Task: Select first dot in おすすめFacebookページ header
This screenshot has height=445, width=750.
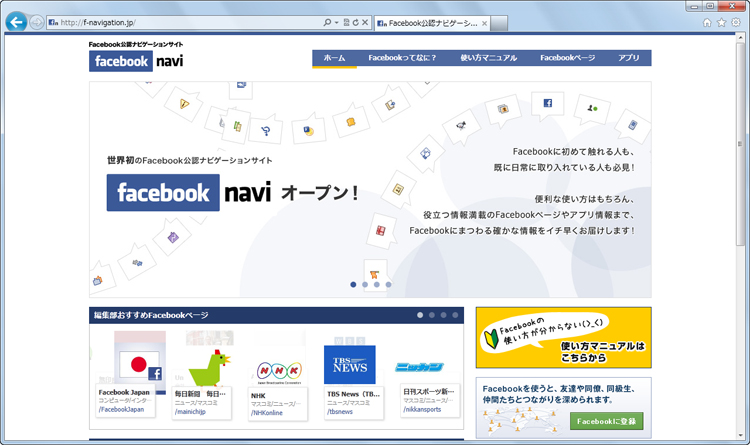Action: 420,315
